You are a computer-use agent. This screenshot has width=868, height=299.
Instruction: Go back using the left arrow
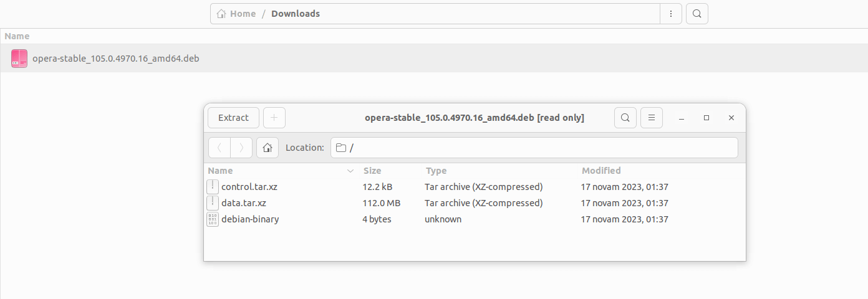[219, 148]
